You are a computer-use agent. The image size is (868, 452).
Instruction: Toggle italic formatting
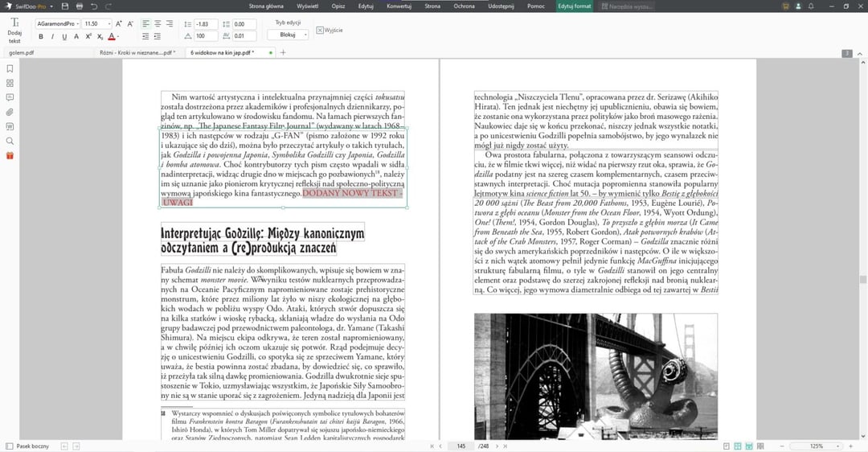pos(53,36)
